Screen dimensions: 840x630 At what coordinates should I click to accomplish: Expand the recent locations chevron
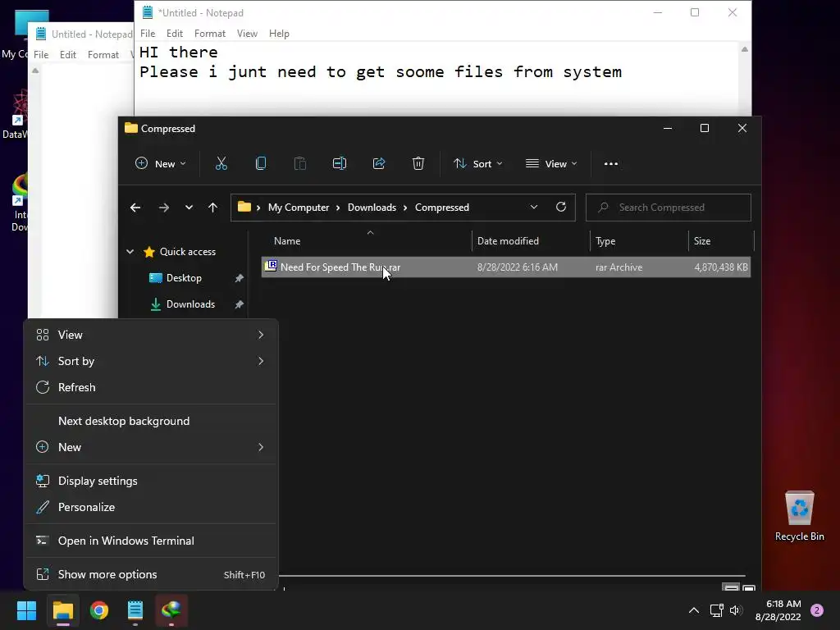click(189, 208)
